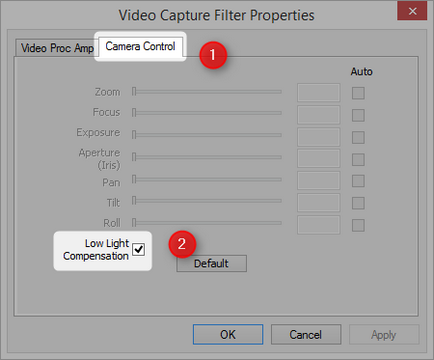Click the Apply button
The image size is (434, 360).
pyautogui.click(x=384, y=334)
